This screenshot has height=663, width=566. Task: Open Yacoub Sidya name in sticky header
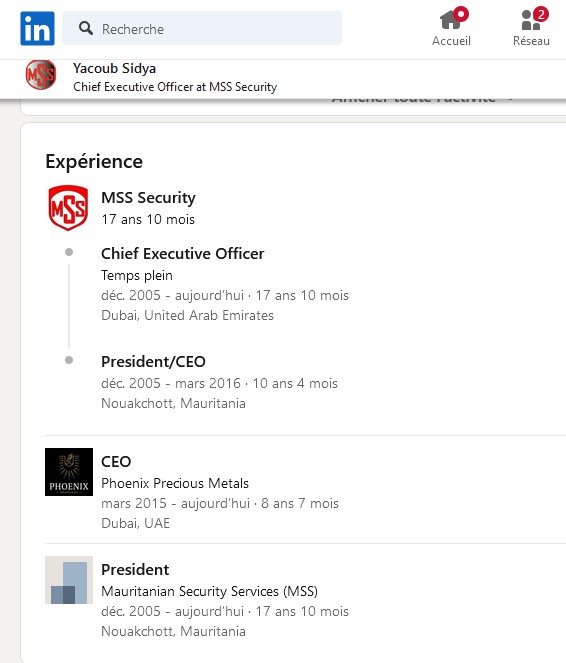(x=114, y=68)
